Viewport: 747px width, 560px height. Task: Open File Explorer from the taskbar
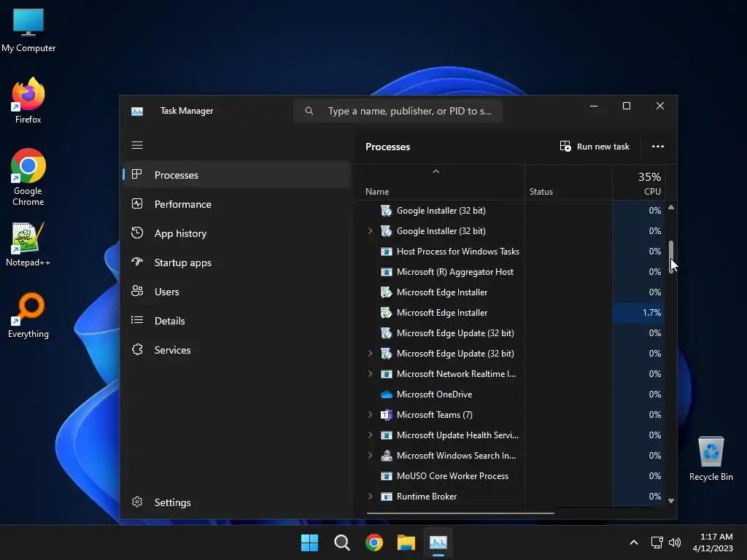(x=406, y=542)
